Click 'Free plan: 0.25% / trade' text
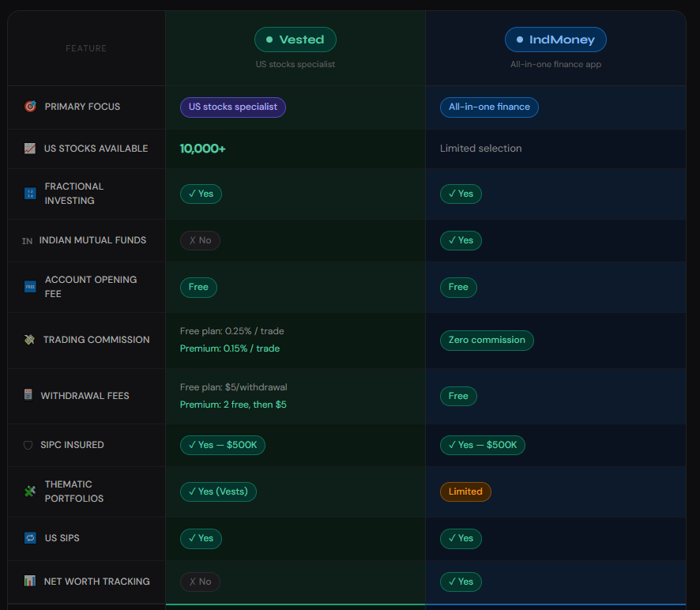The image size is (700, 610). (x=232, y=331)
